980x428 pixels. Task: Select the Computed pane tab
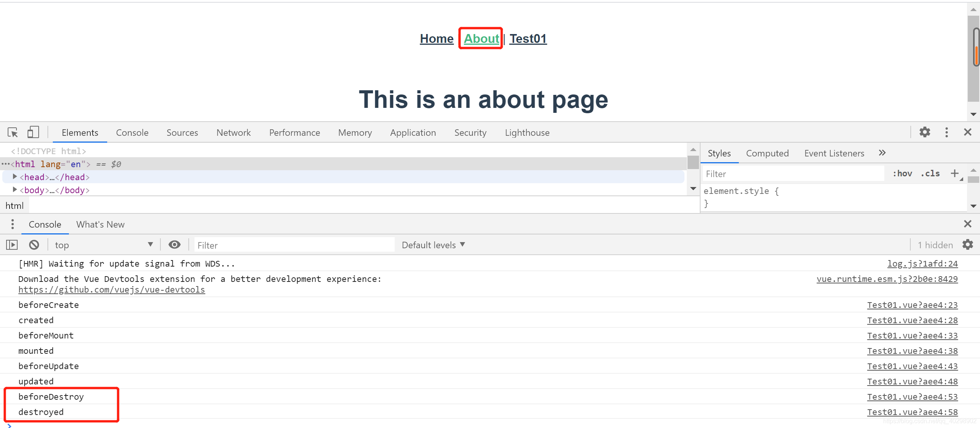767,153
